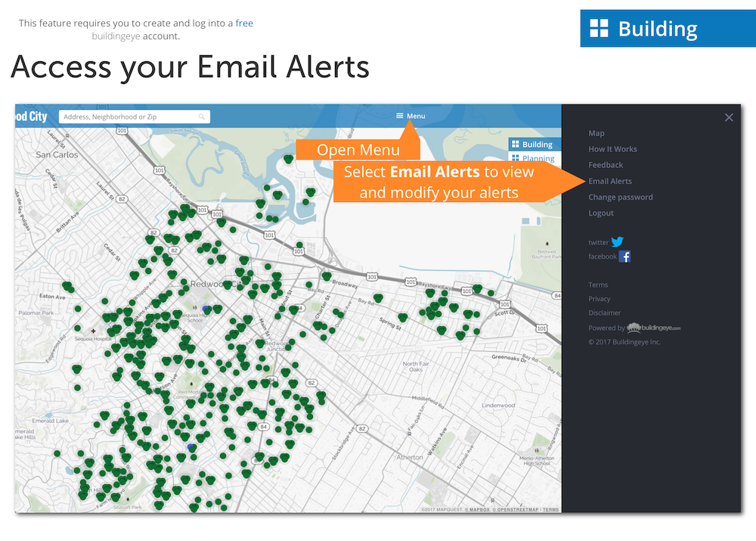The image size is (756, 541).
Task: Click the 'Powered by' text
Action: [606, 328]
